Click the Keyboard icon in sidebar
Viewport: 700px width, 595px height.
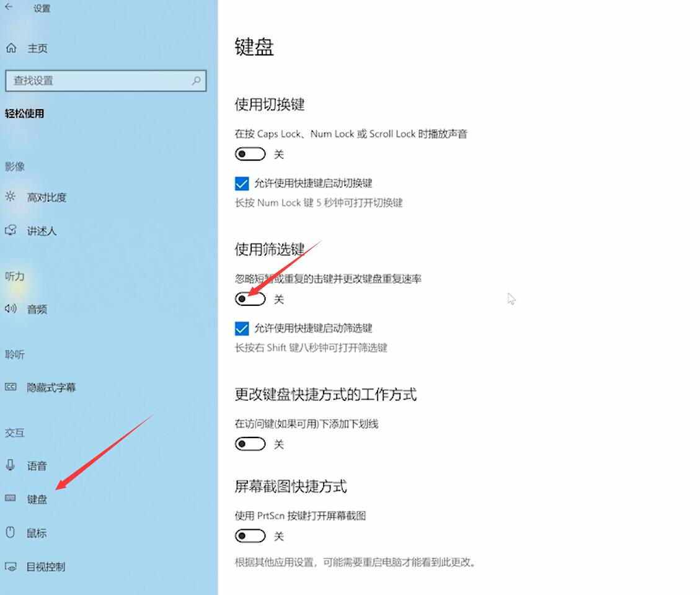pos(11,498)
